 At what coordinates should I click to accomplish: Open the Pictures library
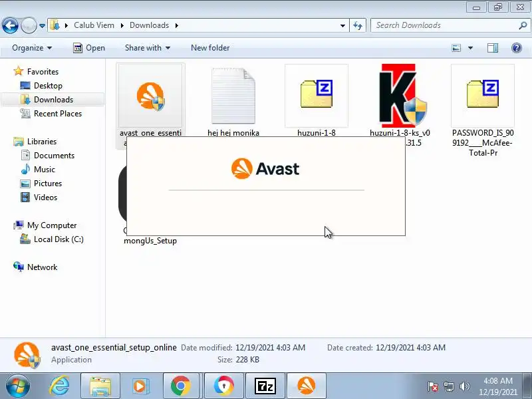pos(41,184)
